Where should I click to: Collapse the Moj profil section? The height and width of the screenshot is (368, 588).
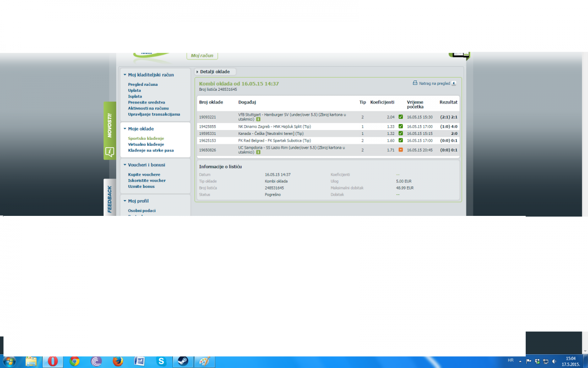coord(125,201)
